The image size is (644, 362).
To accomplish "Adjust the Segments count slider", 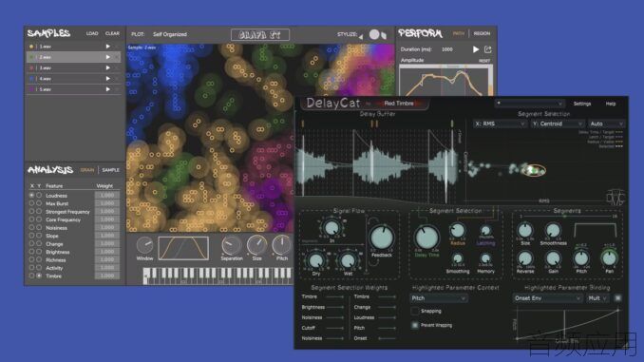I will (567, 216).
